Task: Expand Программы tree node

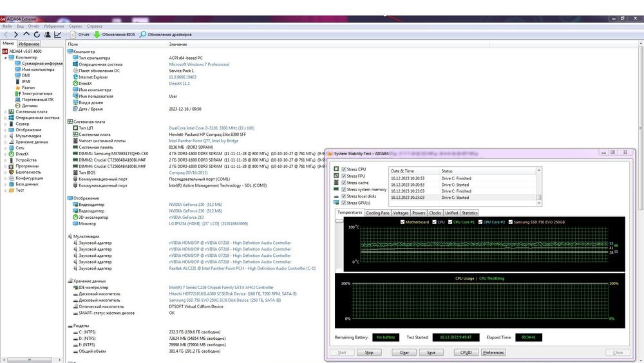Action: pyautogui.click(x=5, y=166)
